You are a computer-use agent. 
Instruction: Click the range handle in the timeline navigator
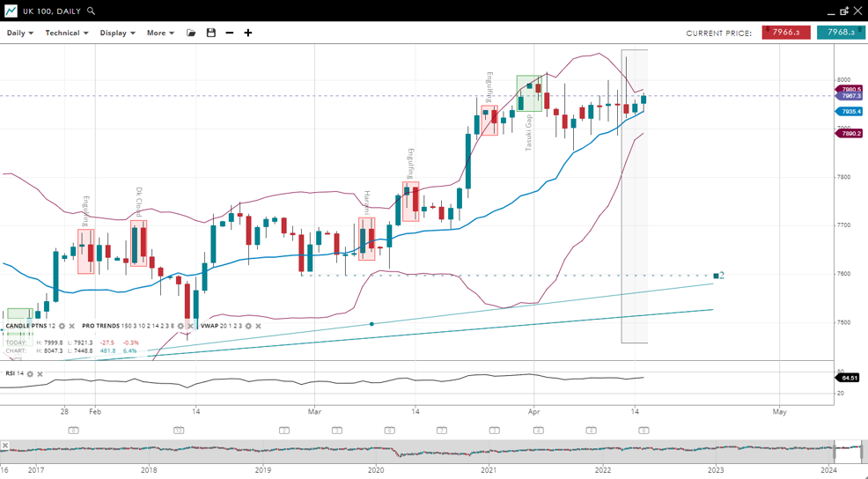pos(863,451)
